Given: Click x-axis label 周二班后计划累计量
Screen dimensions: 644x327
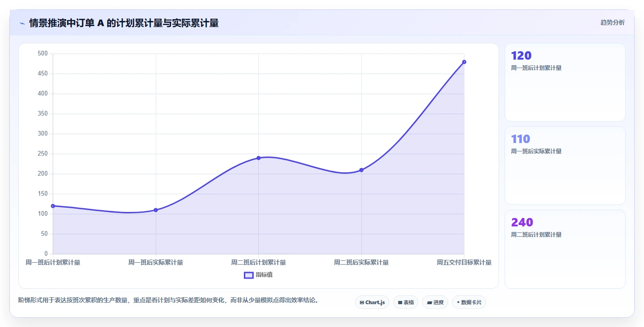Looking at the screenshot, I should [x=258, y=263].
